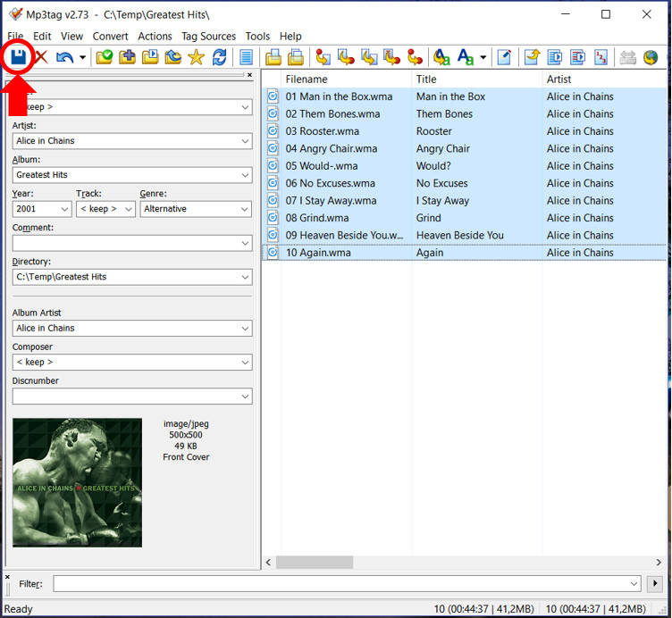Click the blue Refresh arrows icon

[x=220, y=57]
